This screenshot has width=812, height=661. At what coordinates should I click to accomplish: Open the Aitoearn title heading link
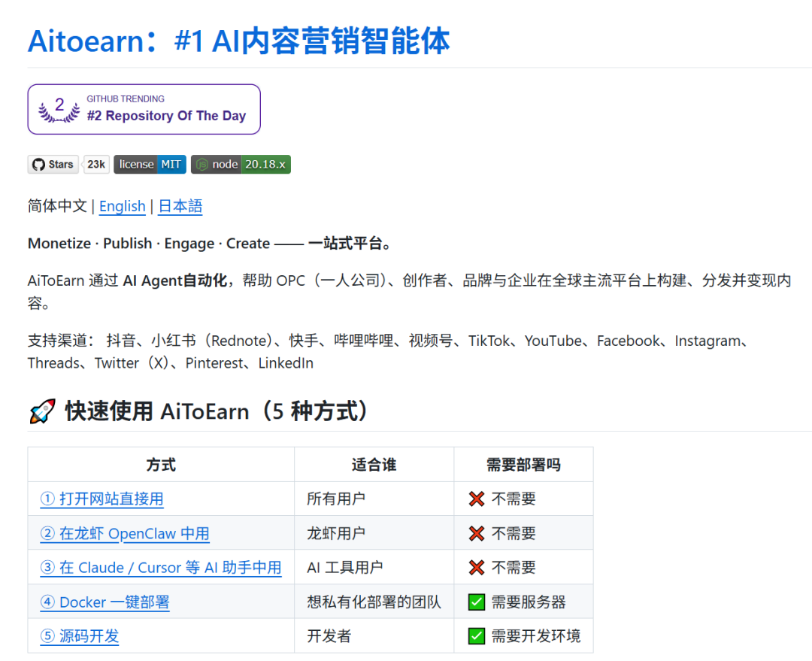tap(239, 41)
